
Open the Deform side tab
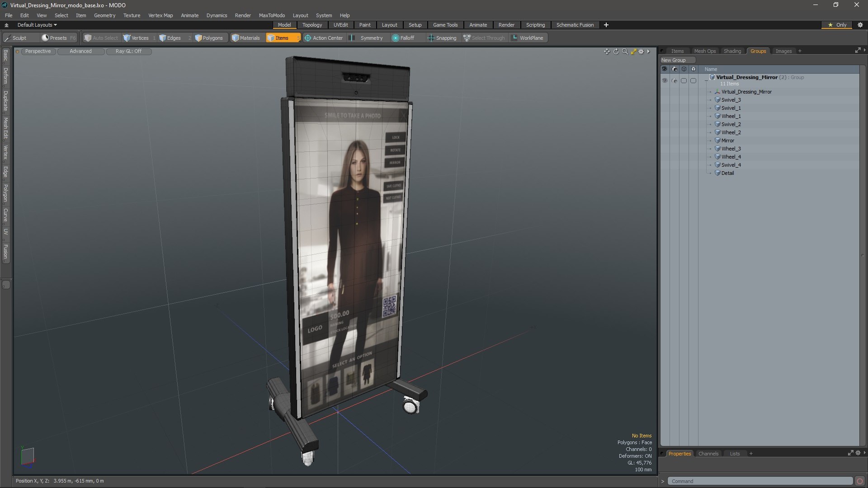(x=5, y=76)
